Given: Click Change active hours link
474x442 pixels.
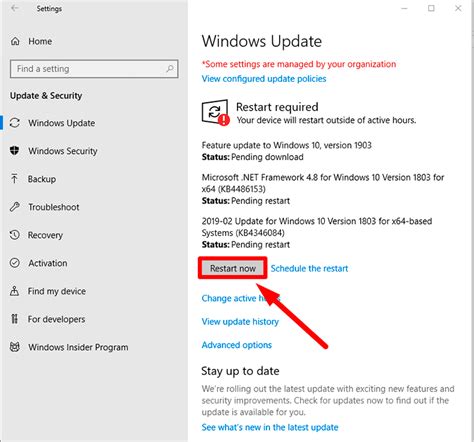Looking at the screenshot, I should click(x=241, y=298).
